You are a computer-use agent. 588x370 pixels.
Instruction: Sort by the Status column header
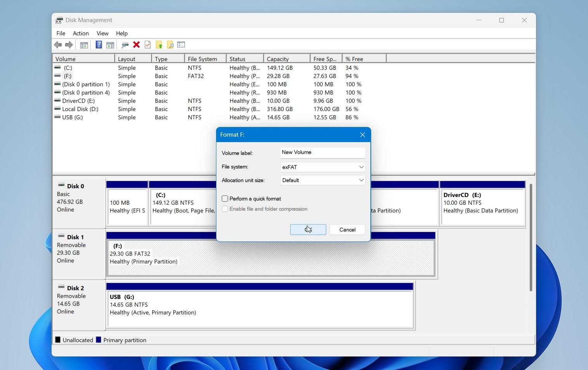[245, 59]
